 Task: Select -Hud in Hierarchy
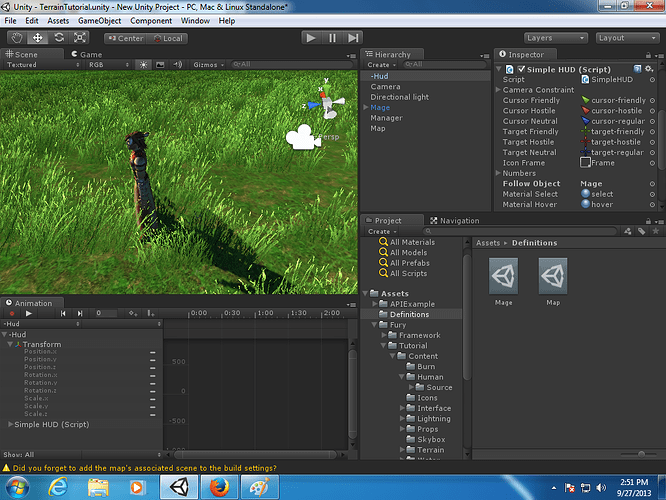tap(425, 76)
